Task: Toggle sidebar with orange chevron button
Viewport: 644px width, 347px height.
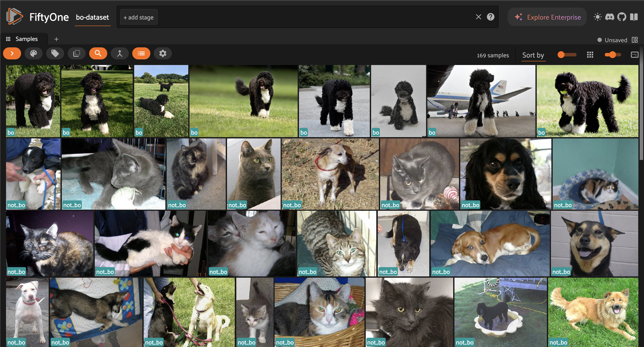Action: [12, 53]
